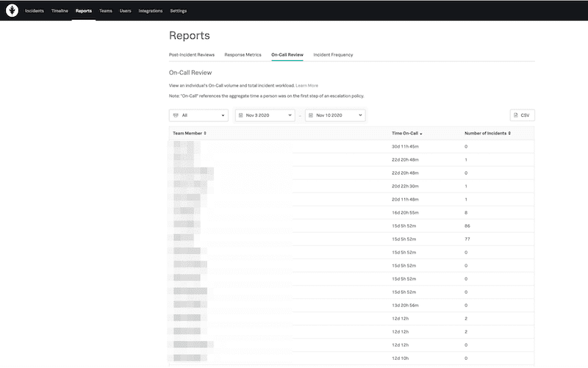Click the Learn More link

[307, 85]
